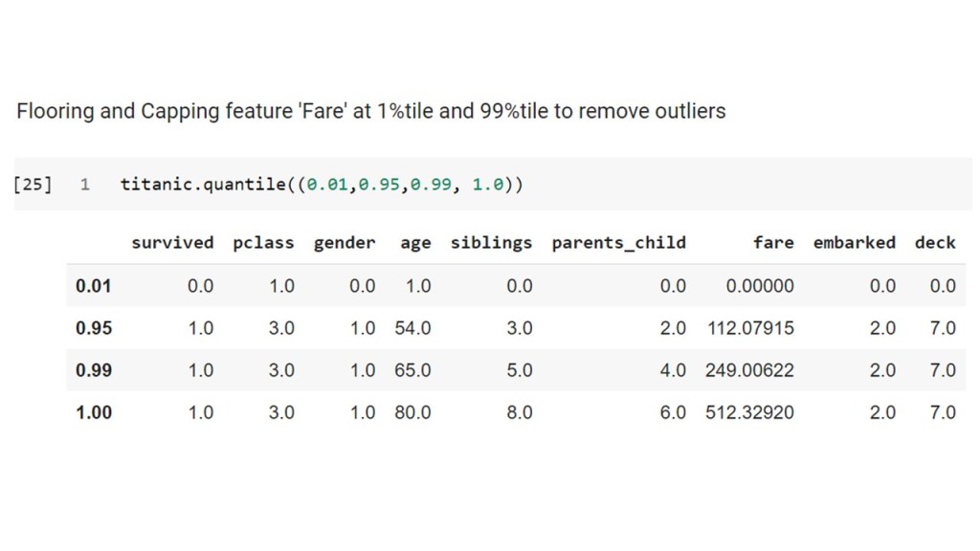Image resolution: width=980 pixels, height=551 pixels.
Task: Click the 'embarked' column header
Action: tap(854, 243)
